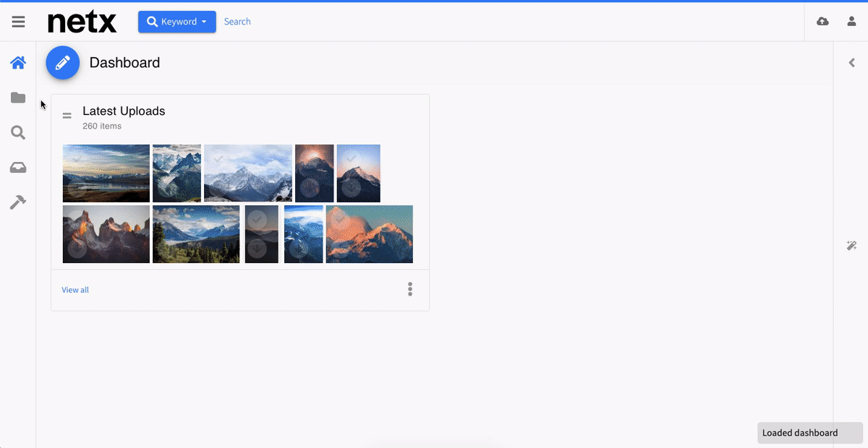Grab the Latest Uploads widget handle icon

click(67, 116)
